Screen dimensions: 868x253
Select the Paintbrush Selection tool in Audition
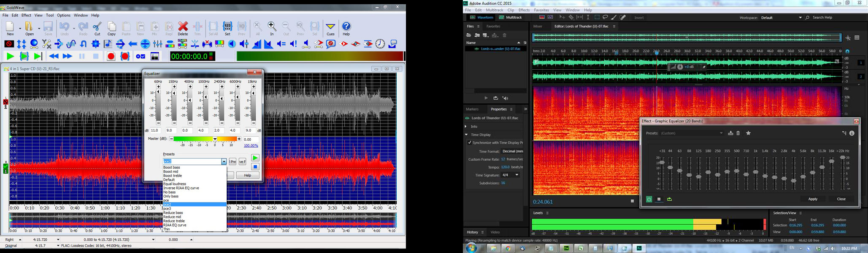pyautogui.click(x=614, y=17)
